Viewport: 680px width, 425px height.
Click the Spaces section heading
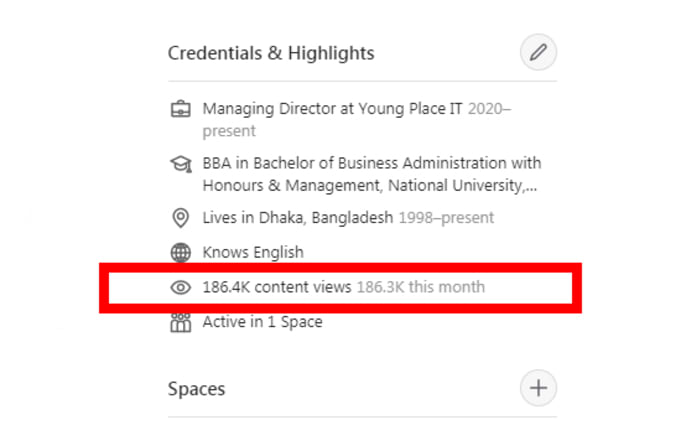pos(196,389)
